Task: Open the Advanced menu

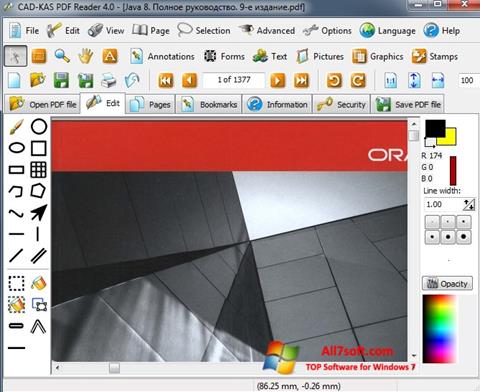Action: (267, 31)
